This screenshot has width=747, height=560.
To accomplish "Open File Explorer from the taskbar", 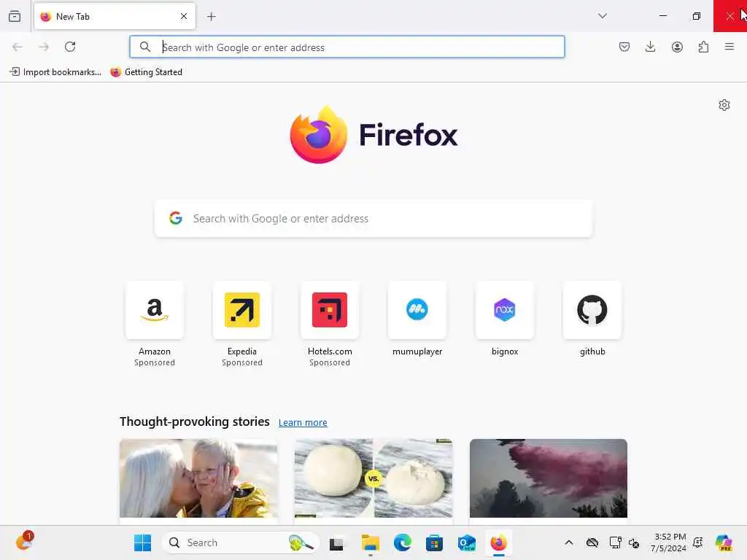I will click(x=370, y=542).
